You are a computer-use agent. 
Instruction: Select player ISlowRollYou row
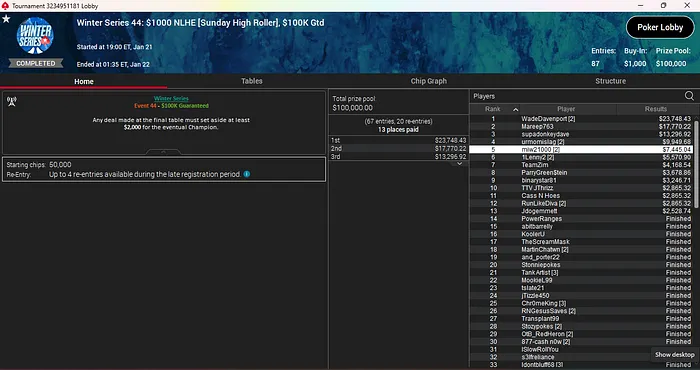point(581,349)
